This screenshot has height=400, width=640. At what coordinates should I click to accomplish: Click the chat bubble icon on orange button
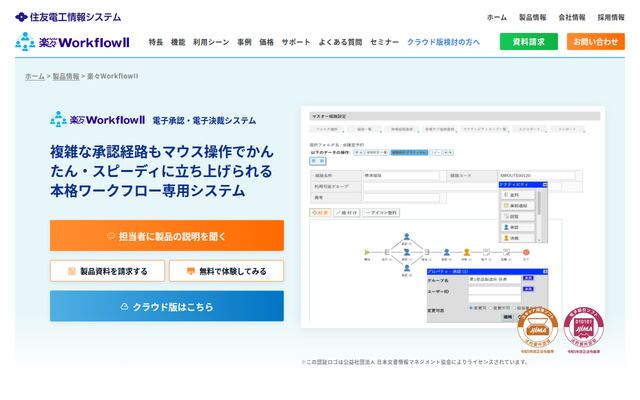pos(111,236)
